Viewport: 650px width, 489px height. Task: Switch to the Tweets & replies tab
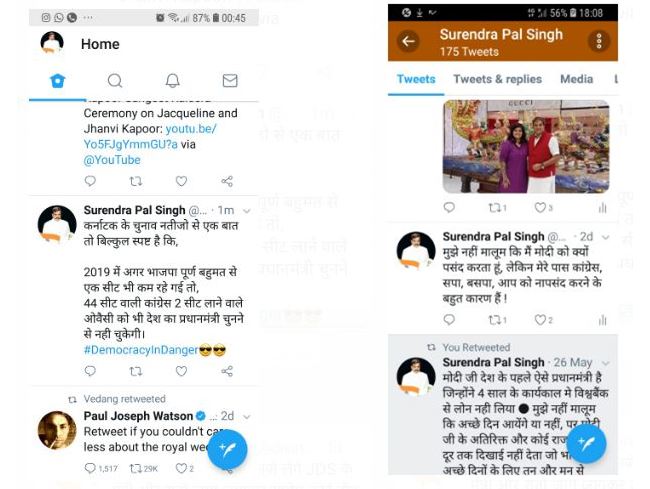pyautogui.click(x=497, y=79)
